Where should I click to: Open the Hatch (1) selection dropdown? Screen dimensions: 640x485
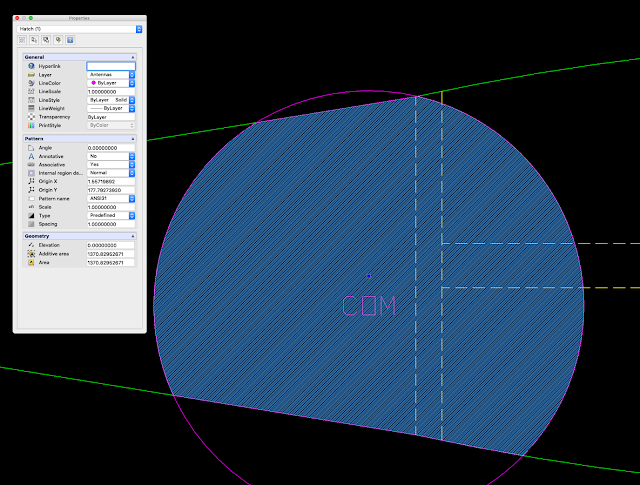click(80, 29)
